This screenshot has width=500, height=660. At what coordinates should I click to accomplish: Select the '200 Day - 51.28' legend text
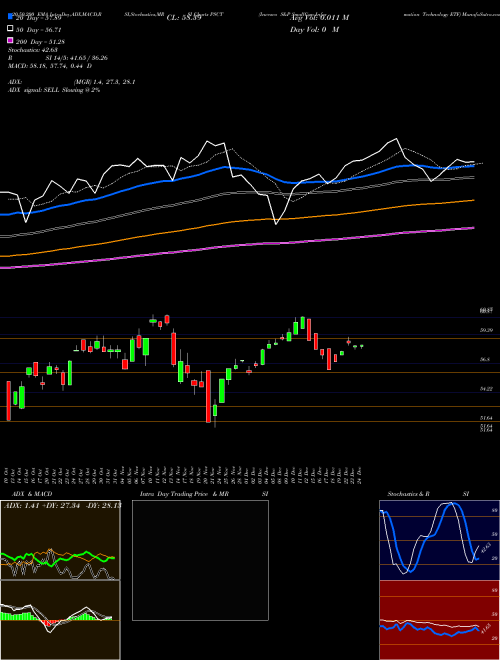[x=40, y=42]
